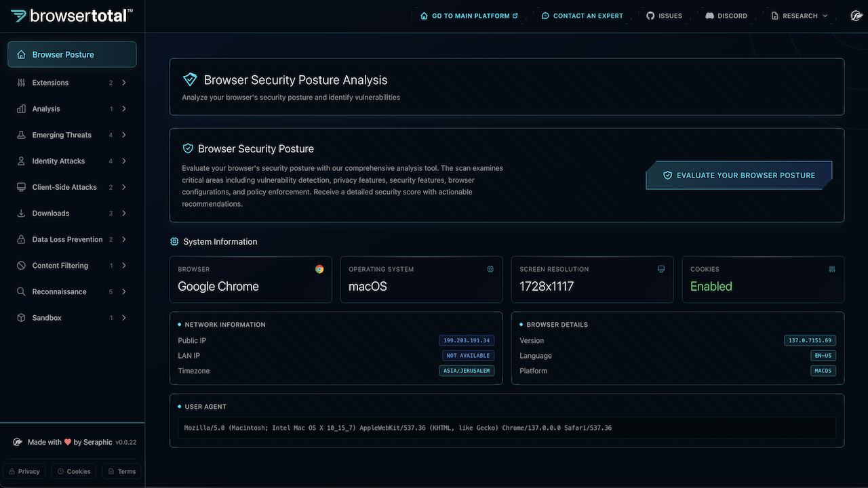Image resolution: width=868 pixels, height=488 pixels.
Task: Expand the Sandbox chevron
Action: [124, 318]
